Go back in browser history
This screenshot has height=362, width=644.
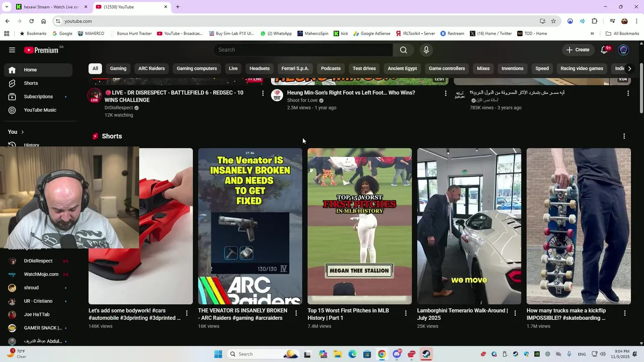pyautogui.click(x=7, y=21)
